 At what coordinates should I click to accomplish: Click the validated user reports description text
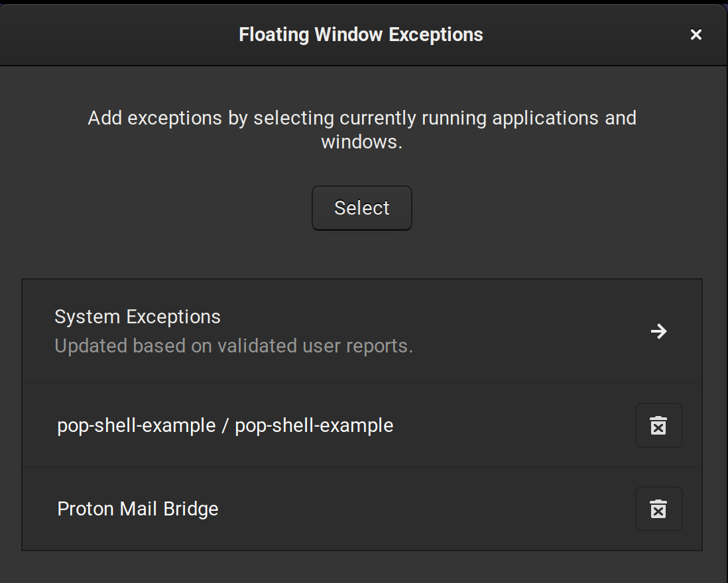point(233,345)
